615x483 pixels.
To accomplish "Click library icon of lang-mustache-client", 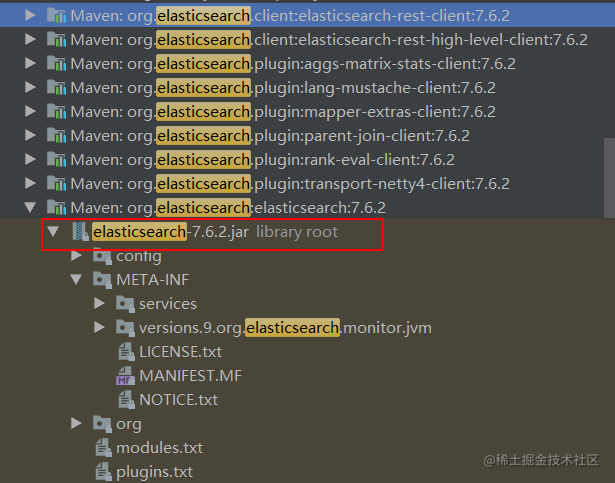I will pyautogui.click(x=56, y=87).
